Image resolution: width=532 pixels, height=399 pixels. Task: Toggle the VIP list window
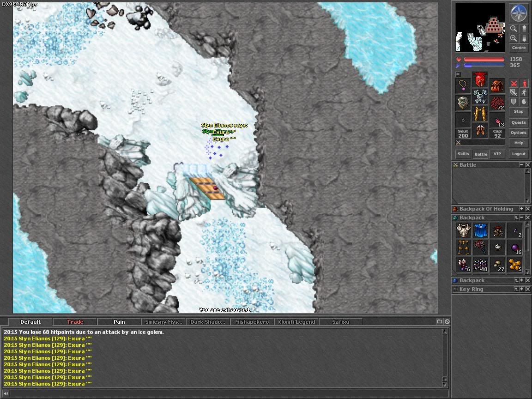497,154
